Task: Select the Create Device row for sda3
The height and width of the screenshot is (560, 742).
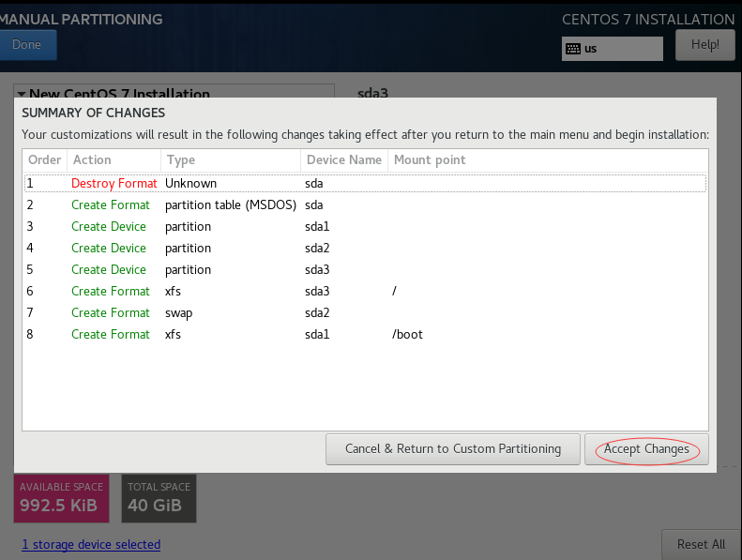Action: (x=365, y=269)
